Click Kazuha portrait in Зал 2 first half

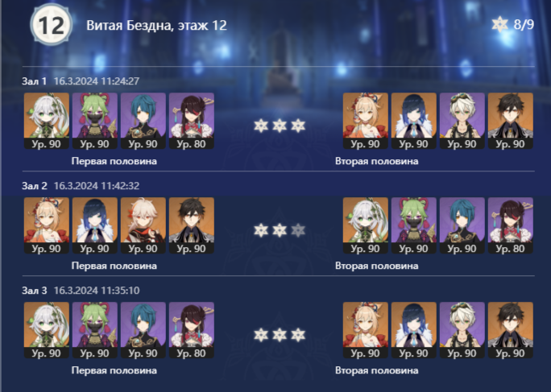pos(143,225)
